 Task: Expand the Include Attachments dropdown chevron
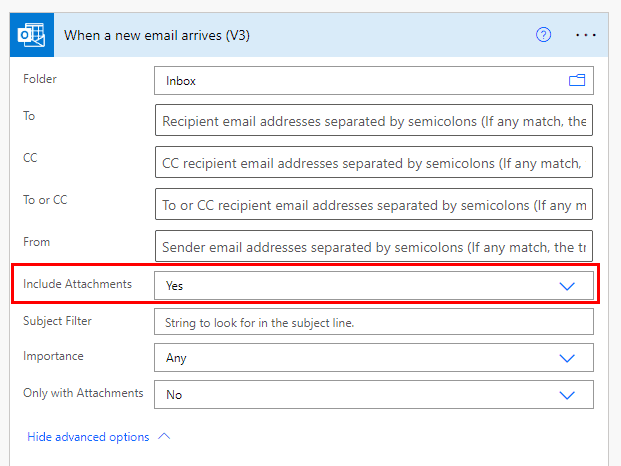tap(567, 286)
